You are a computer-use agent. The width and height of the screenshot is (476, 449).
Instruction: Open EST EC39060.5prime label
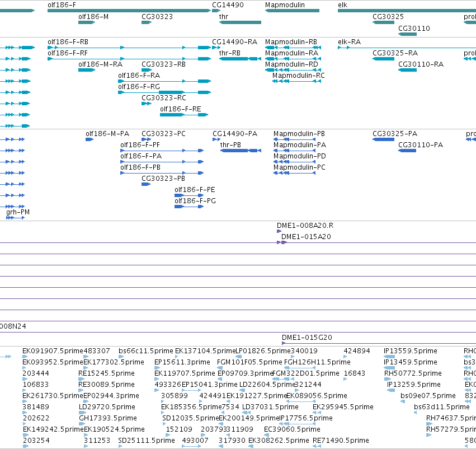pyautogui.click(x=292, y=429)
